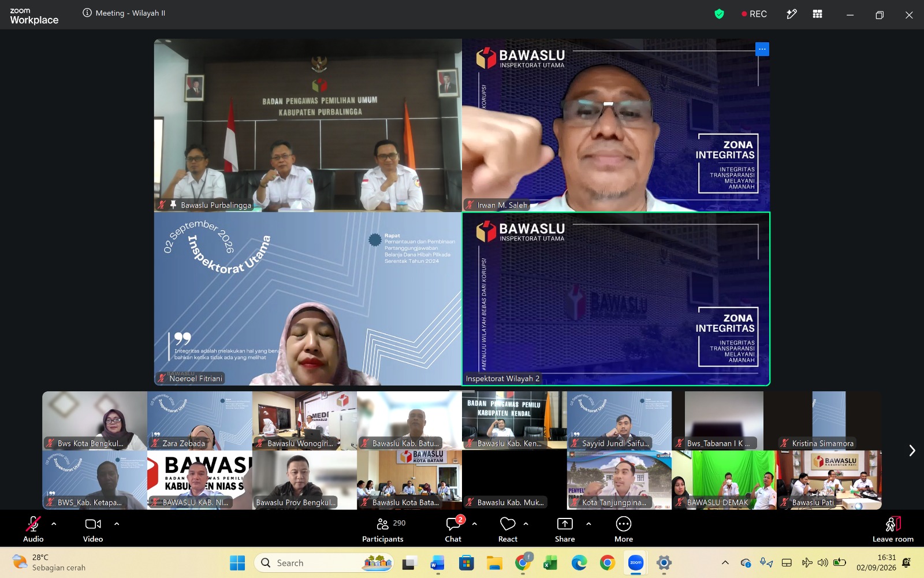This screenshot has width=924, height=578.
Task: Open Microsoft Store from the taskbar
Action: [466, 562]
